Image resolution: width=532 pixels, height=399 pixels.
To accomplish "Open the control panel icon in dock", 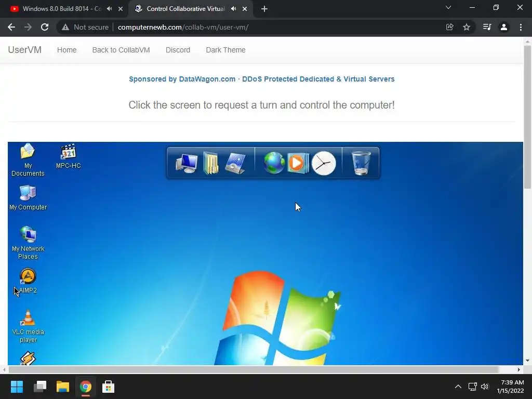I will (x=235, y=164).
